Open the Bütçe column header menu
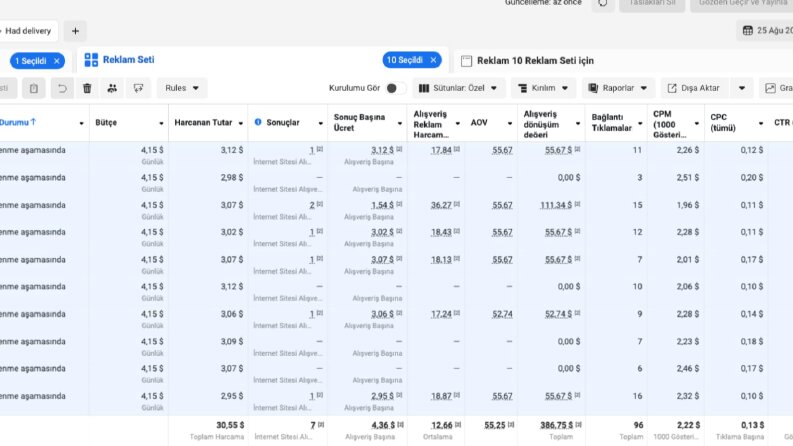Image resolution: width=793 pixels, height=446 pixels. (x=161, y=123)
